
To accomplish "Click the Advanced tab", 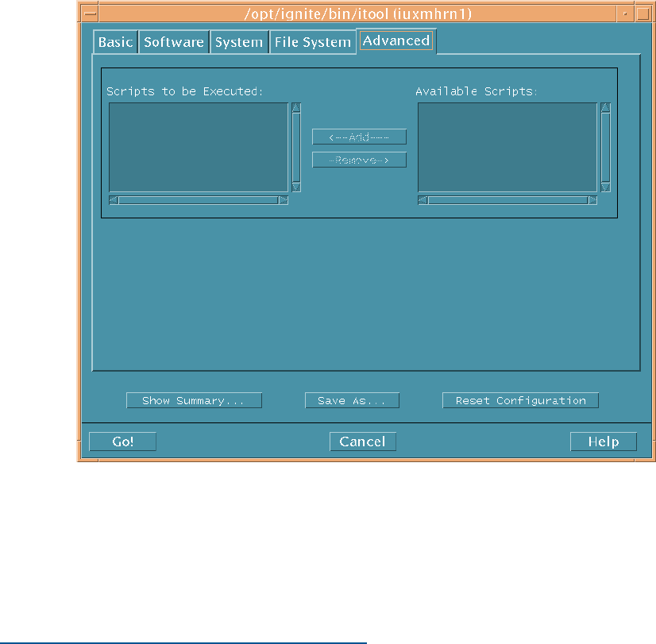I will click(396, 41).
